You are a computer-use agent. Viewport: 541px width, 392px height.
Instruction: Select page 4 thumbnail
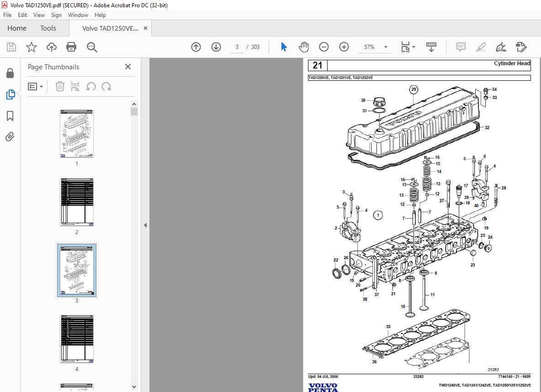point(77,339)
